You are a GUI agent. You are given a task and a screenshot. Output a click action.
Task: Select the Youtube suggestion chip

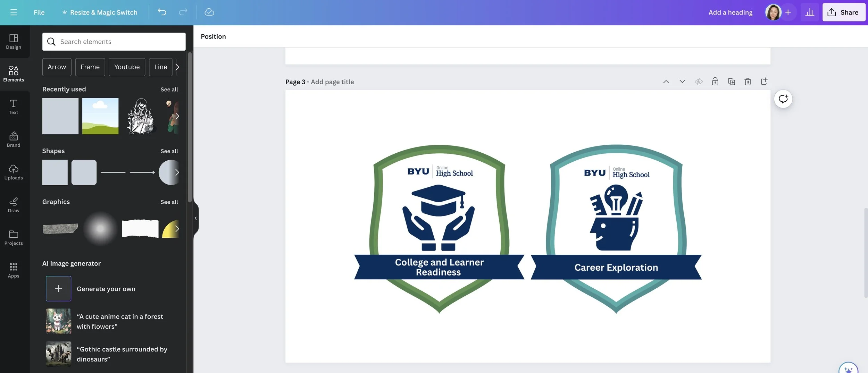coord(127,67)
